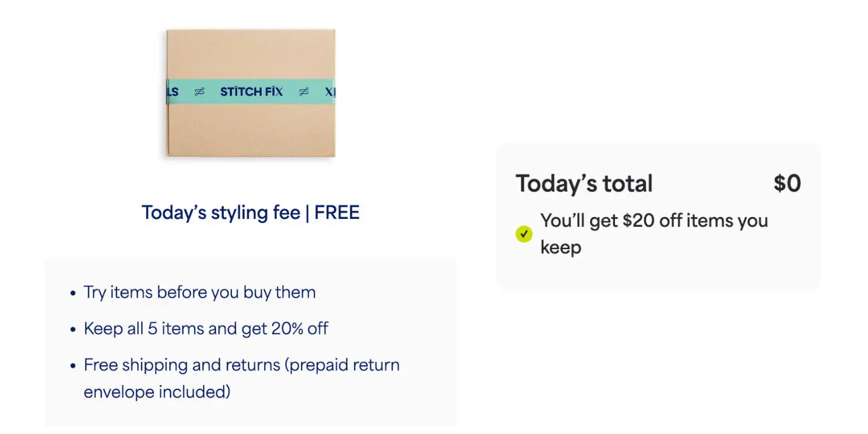
Task: Click "Try items before you buy them"
Action: pos(200,292)
